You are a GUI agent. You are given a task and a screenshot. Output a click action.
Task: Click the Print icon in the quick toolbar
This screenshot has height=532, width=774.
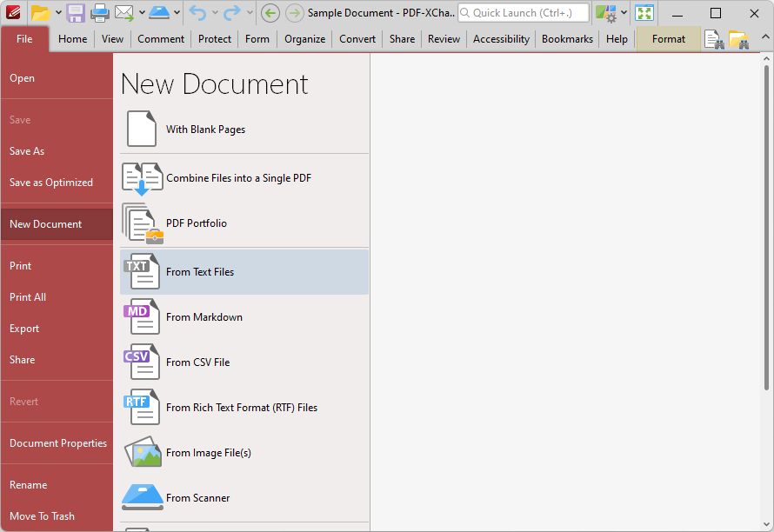pos(100,13)
